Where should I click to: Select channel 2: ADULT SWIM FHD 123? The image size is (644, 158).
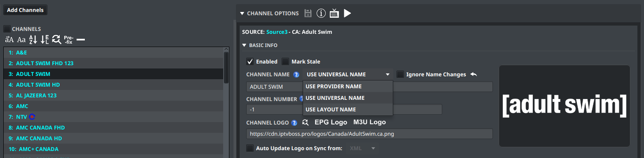coord(113,64)
